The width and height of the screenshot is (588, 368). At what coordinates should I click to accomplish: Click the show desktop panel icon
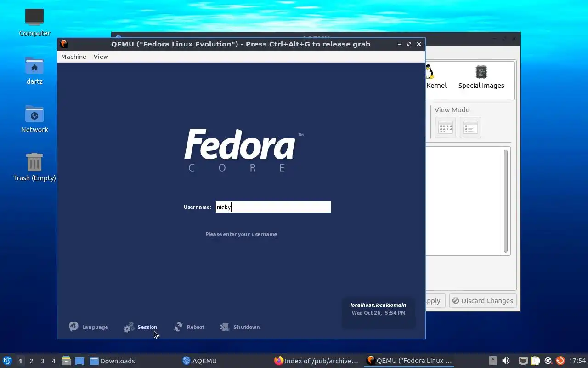tap(79, 361)
